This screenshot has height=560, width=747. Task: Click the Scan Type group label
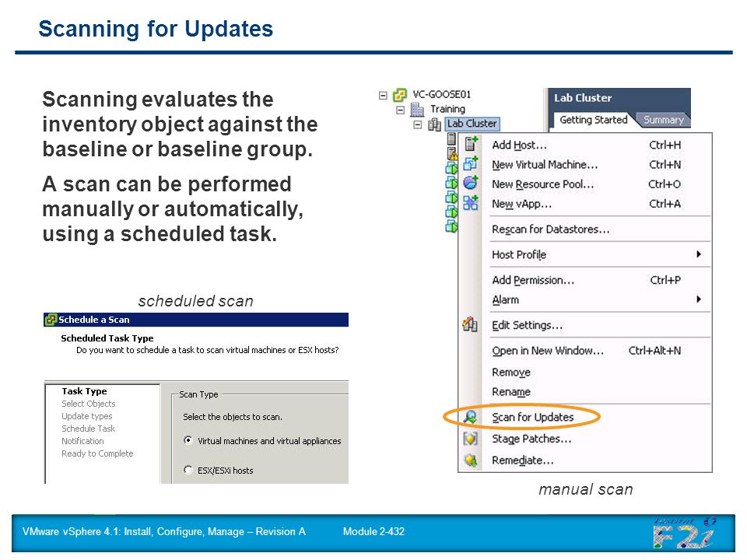[x=198, y=394]
